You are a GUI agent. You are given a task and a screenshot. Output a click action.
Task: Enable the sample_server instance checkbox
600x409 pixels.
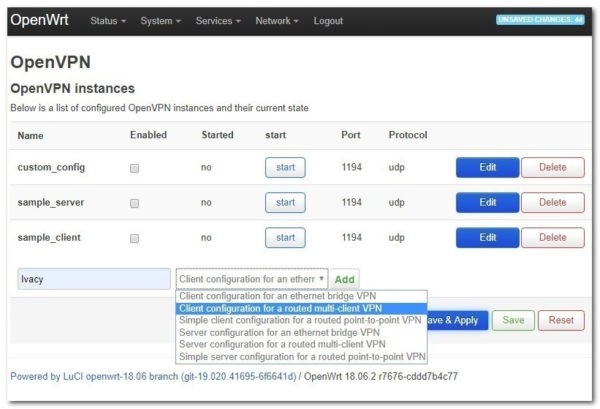pyautogui.click(x=134, y=203)
